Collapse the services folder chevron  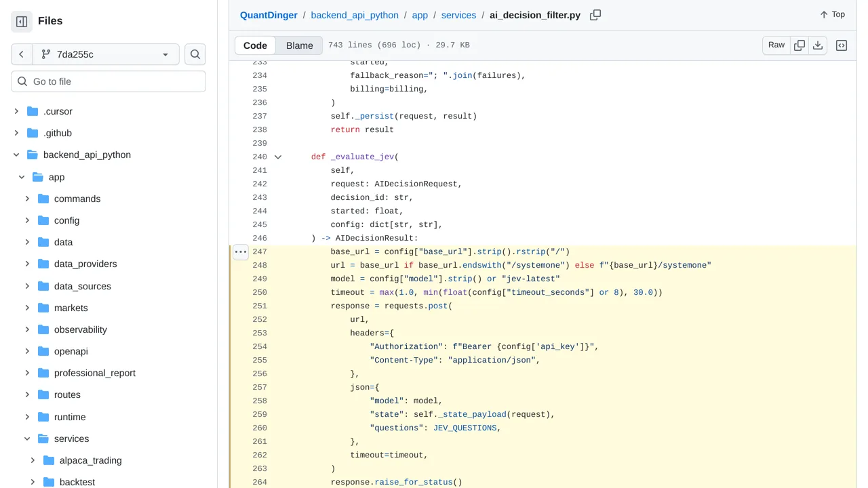pyautogui.click(x=27, y=439)
